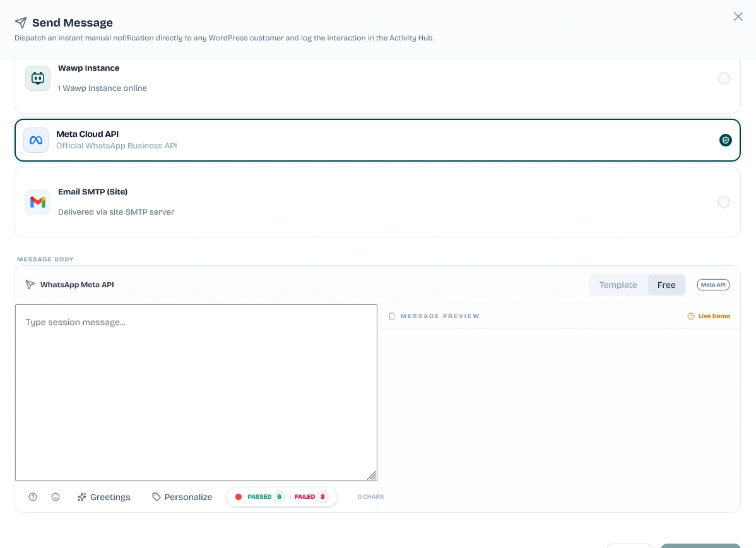Image resolution: width=756 pixels, height=548 pixels.
Task: Click the Send Message heading text
Action: point(73,23)
